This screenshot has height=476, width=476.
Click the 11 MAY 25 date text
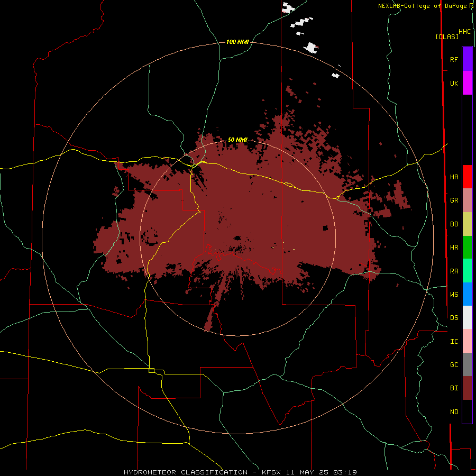[x=307, y=472]
